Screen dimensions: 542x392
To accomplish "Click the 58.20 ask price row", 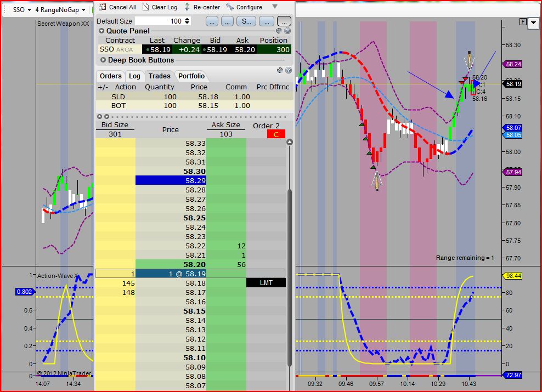I will point(171,264).
